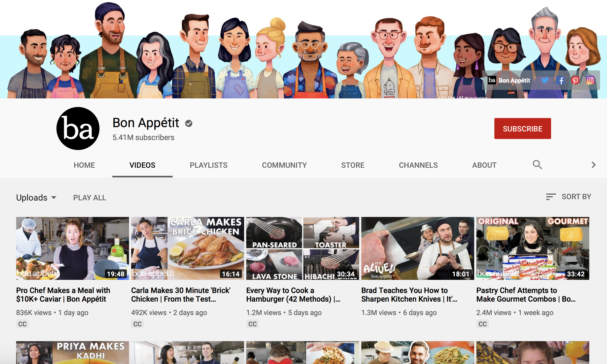607x364 pixels.
Task: Click title 'Carla Makes 30 Minute Brick Chicken'
Action: coord(181,295)
